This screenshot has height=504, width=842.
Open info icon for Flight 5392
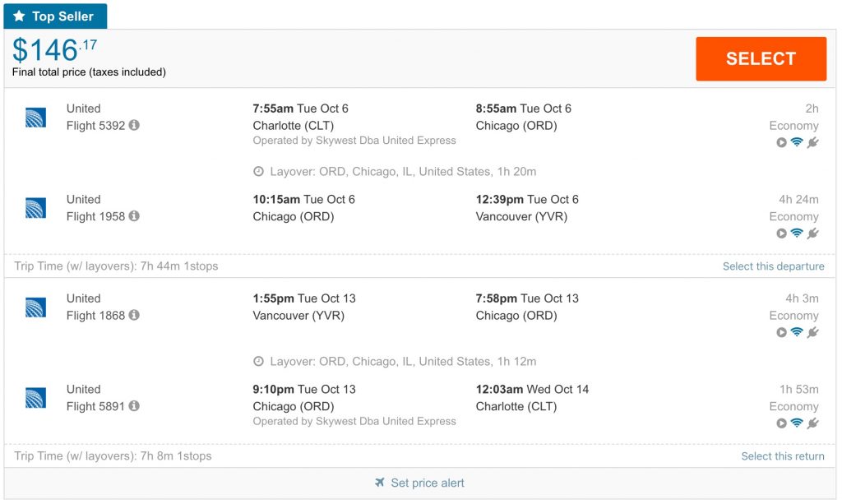pos(134,126)
